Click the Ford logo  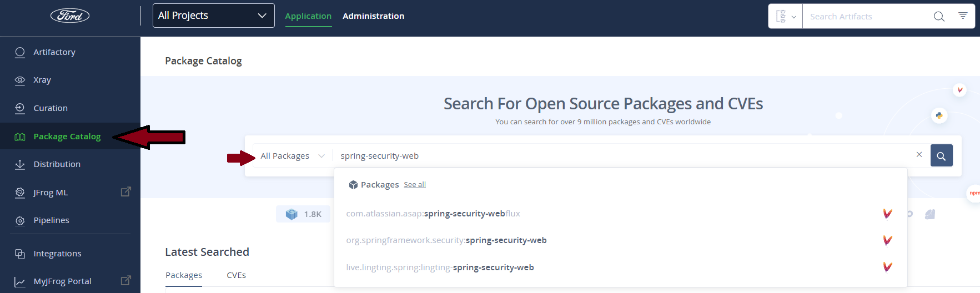[x=70, y=16]
